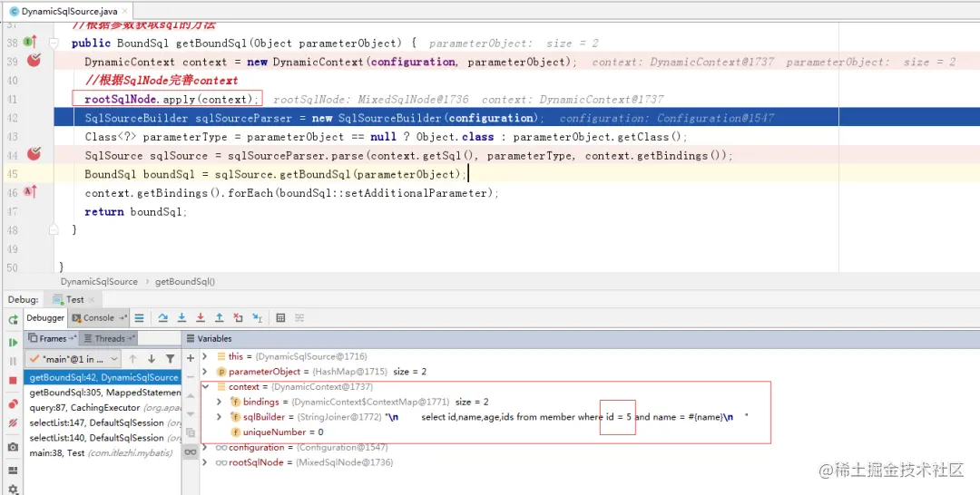Click the frames filter funnel icon
Viewport: 980px width, 495px height.
click(x=170, y=359)
